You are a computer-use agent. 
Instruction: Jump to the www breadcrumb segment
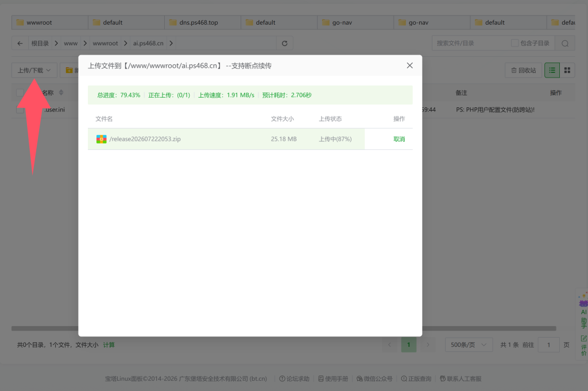[71, 44]
